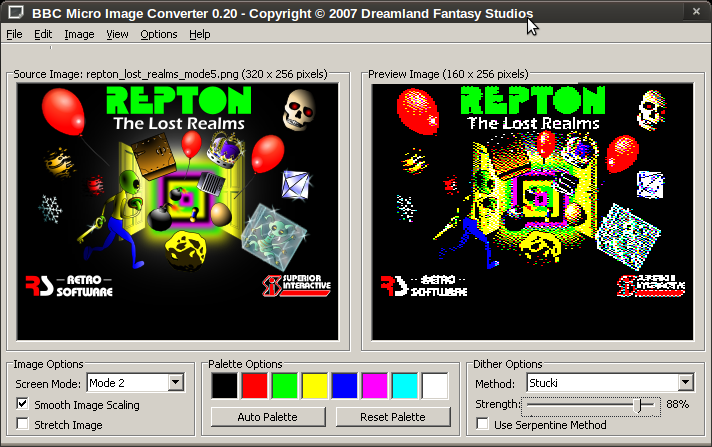The image size is (712, 447).
Task: Click the dither Strength slider handle
Action: tap(639, 404)
